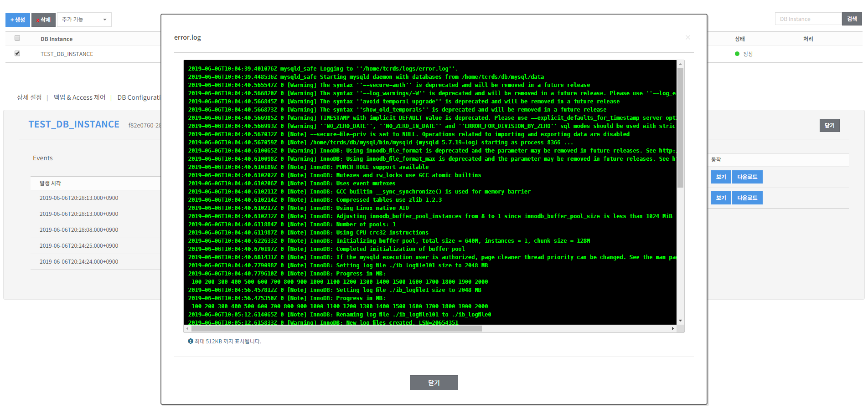Image resolution: width=868 pixels, height=413 pixels.
Task: Open the 상세 설정 tab
Action: [x=29, y=97]
